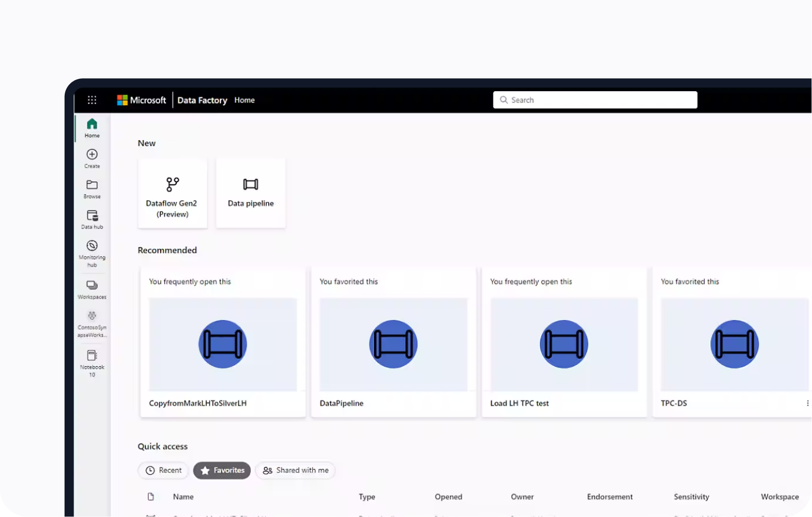Sort by Name column header
The width and height of the screenshot is (812, 517).
point(183,497)
